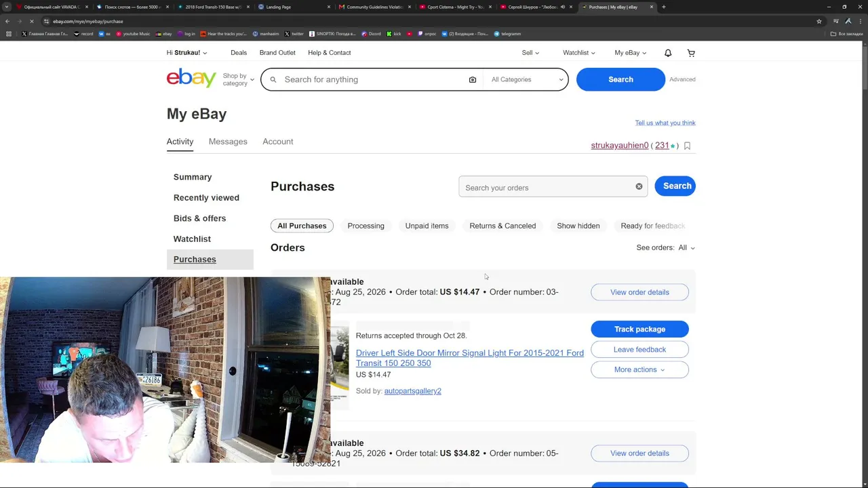868x488 pixels.
Task: Open the Driver Left Side Door Mirror listing
Action: [x=470, y=358]
